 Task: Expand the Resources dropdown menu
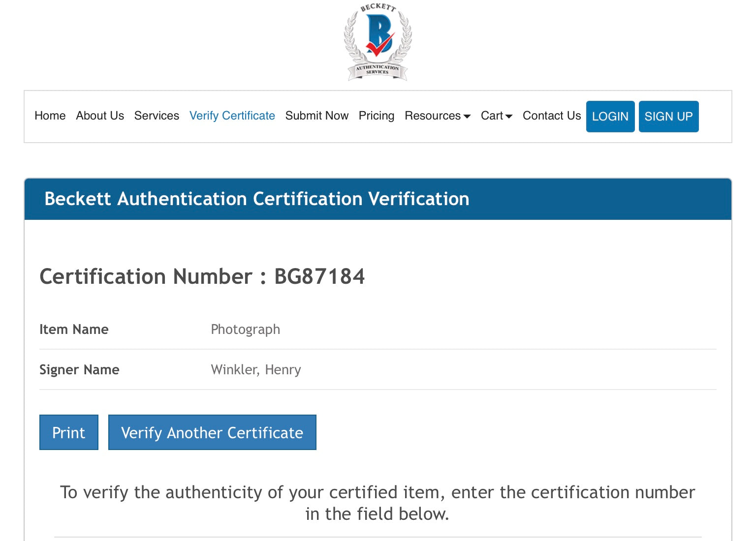coord(438,116)
